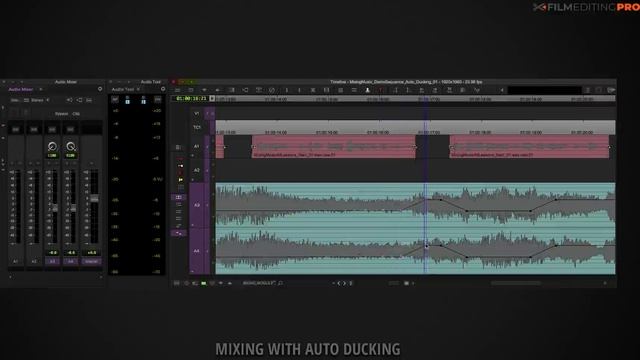The image size is (640, 360).
Task: Click the green icon in timeline bottom bar
Action: 204,283
